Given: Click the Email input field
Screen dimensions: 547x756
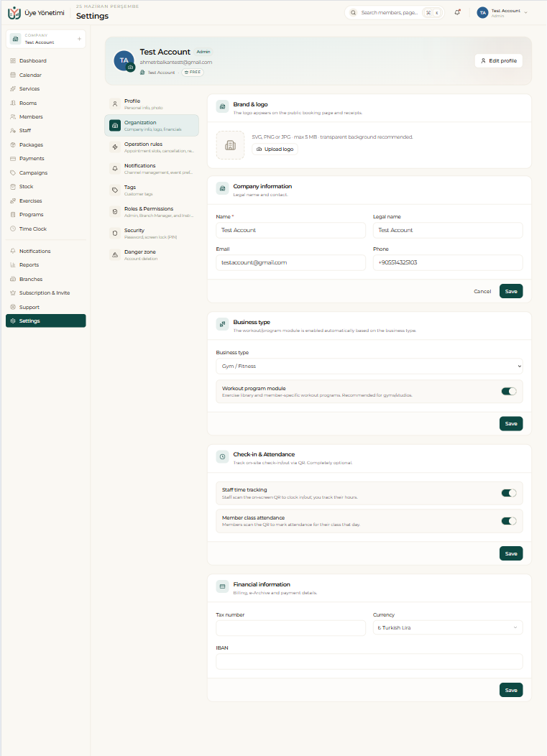Looking at the screenshot, I should [291, 262].
